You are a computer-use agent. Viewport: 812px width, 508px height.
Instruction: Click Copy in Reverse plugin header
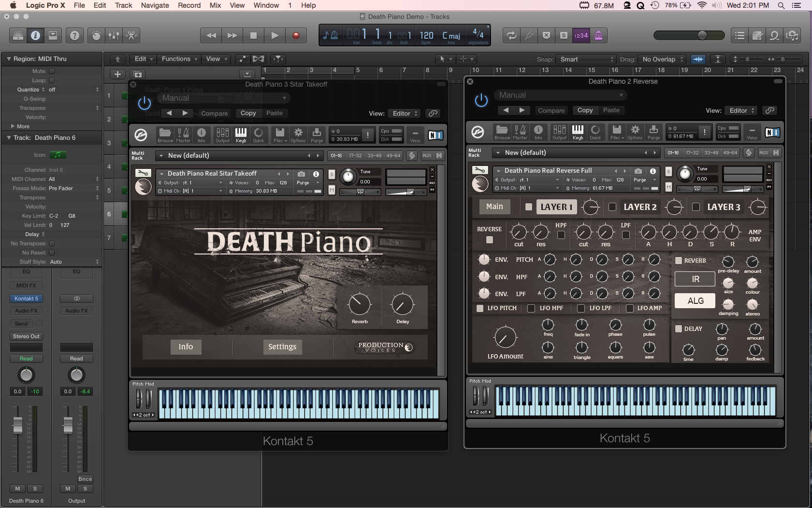pyautogui.click(x=585, y=110)
